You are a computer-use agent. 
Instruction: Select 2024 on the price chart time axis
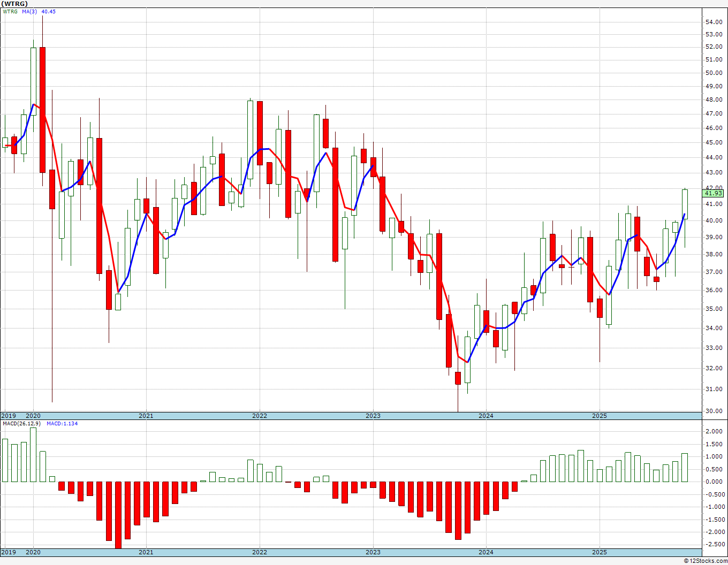point(486,416)
